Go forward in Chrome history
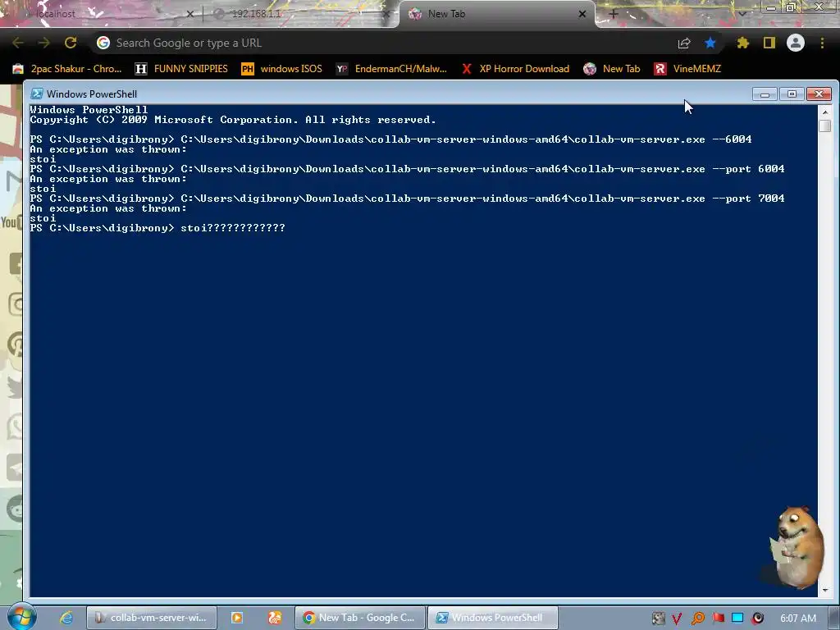Image resolution: width=840 pixels, height=630 pixels. 44,43
